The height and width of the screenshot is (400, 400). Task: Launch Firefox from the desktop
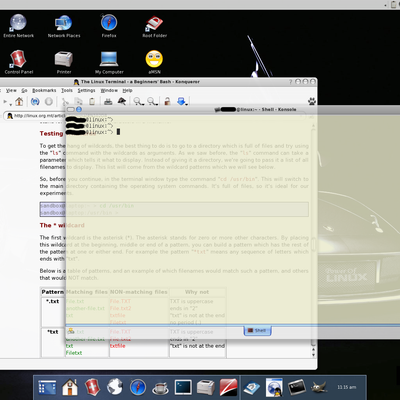[x=109, y=26]
